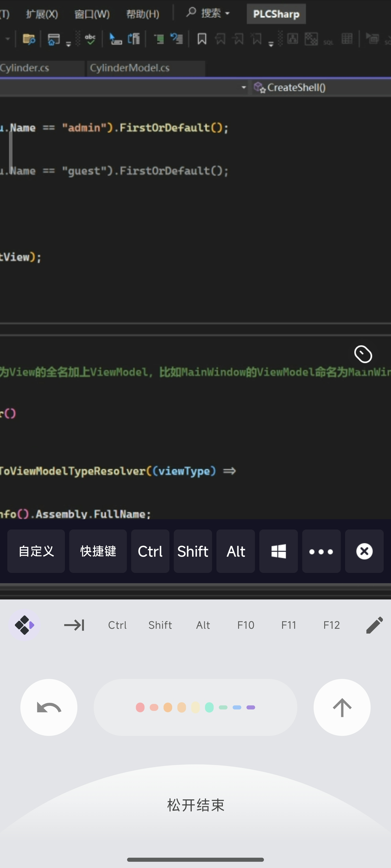The width and height of the screenshot is (391, 868).
Task: Tap the 快捷键 shortcuts button
Action: [x=98, y=551]
